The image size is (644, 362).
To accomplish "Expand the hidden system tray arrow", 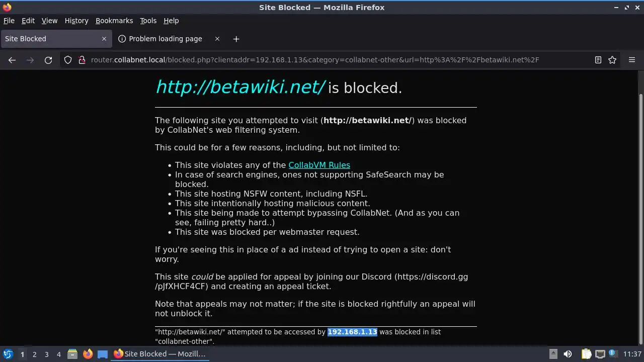I will [553, 354].
